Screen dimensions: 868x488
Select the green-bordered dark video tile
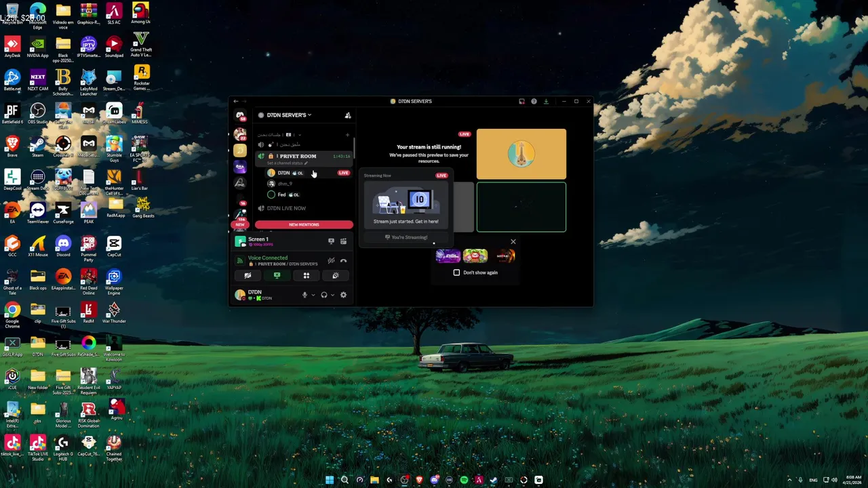(521, 207)
